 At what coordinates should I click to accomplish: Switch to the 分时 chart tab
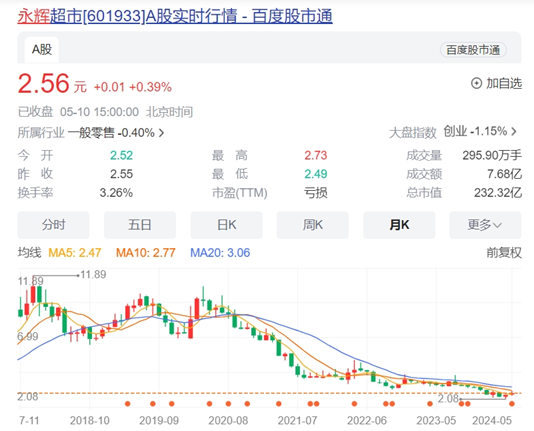[x=53, y=225]
